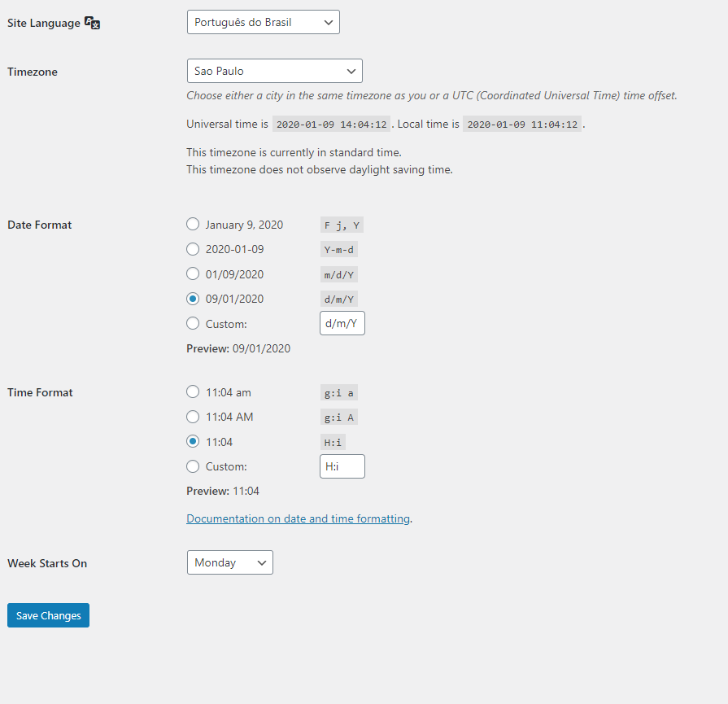Select the 01/09/2020 date format radio
The image size is (728, 704).
(193, 273)
